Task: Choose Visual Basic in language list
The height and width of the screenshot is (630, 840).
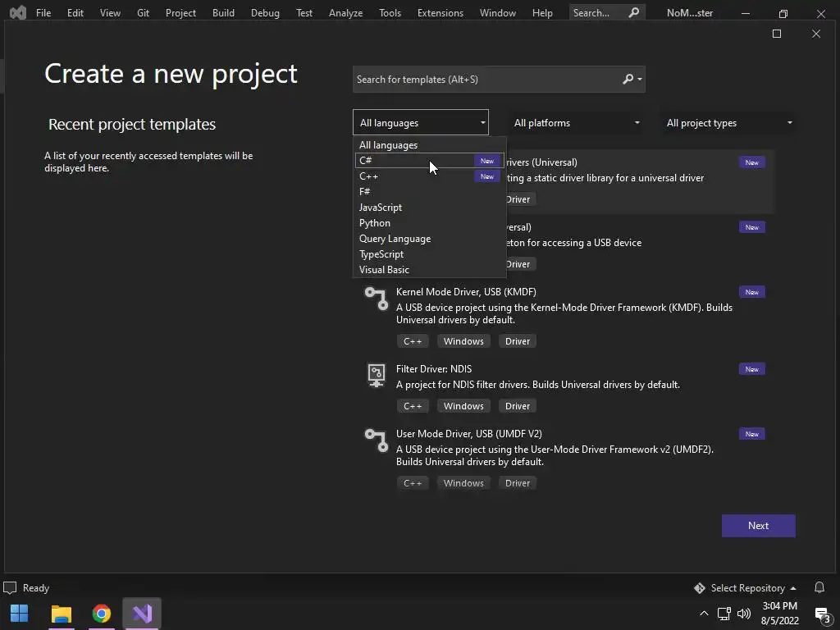Action: [430, 269]
